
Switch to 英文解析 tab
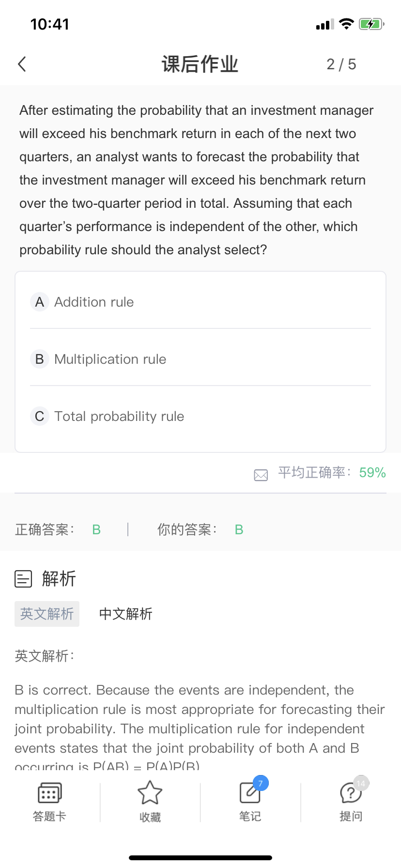click(47, 614)
